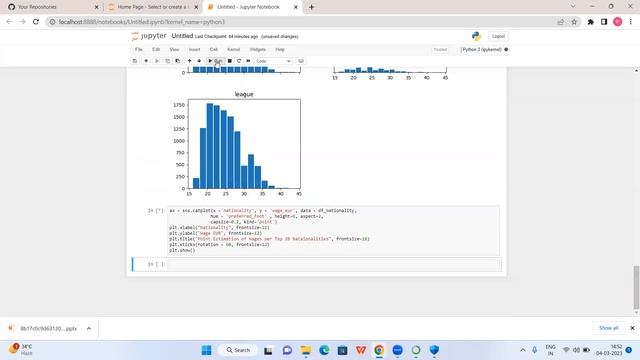The width and height of the screenshot is (640, 360).
Task: Run the selected cell
Action: tap(215, 61)
